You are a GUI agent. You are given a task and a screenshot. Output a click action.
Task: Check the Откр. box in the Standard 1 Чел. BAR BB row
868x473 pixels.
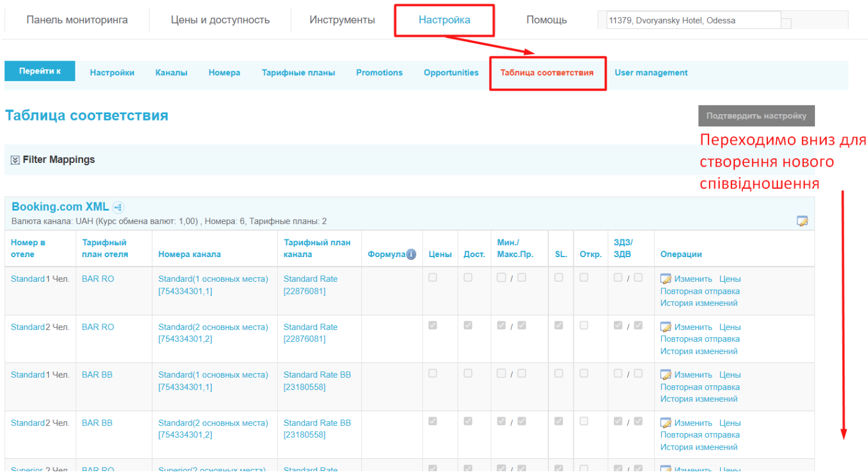pyautogui.click(x=584, y=373)
